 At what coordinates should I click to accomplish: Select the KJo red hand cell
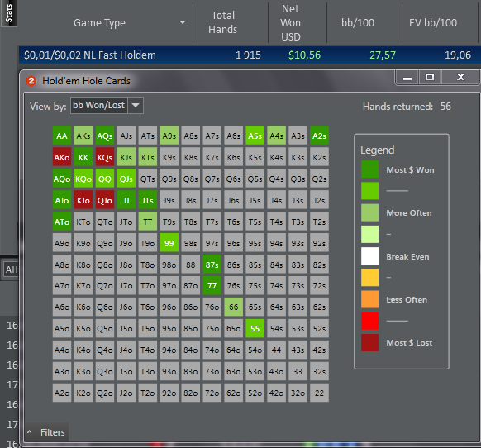83,200
